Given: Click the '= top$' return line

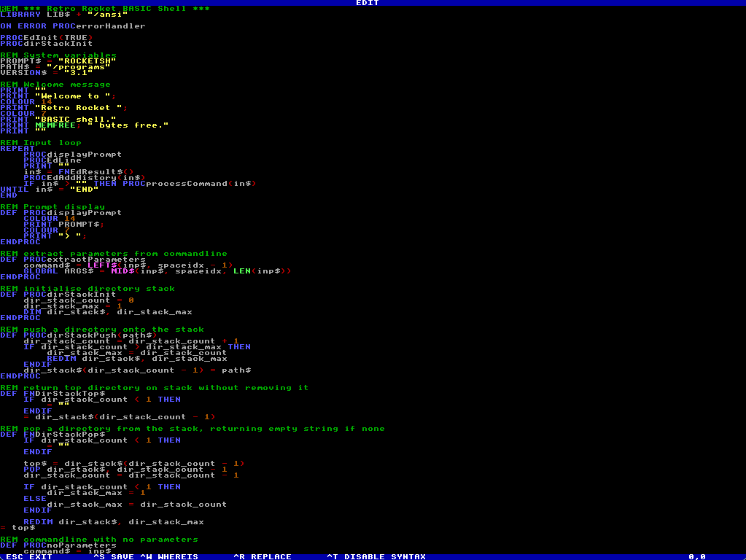Looking at the screenshot, I should click(x=18, y=528).
